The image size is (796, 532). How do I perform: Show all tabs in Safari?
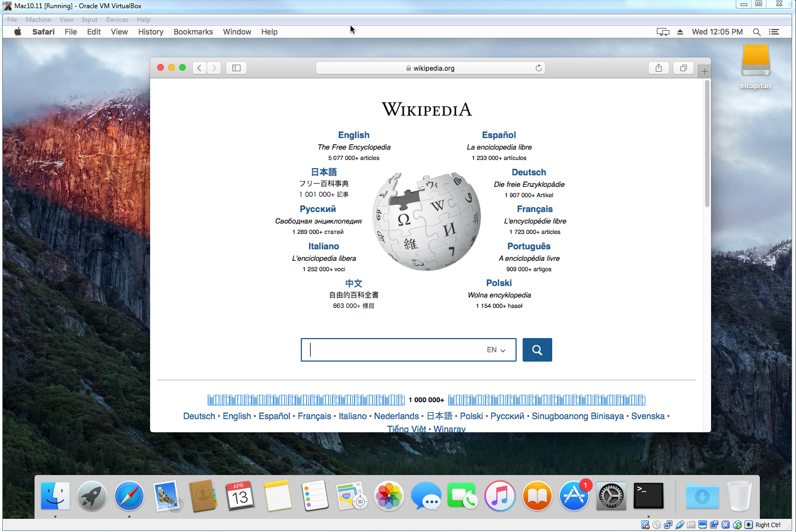coord(683,68)
